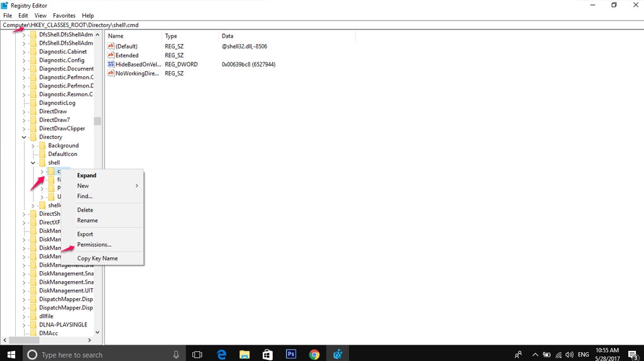
Task: Choose Permissions... from the context menu
Action: click(x=94, y=245)
